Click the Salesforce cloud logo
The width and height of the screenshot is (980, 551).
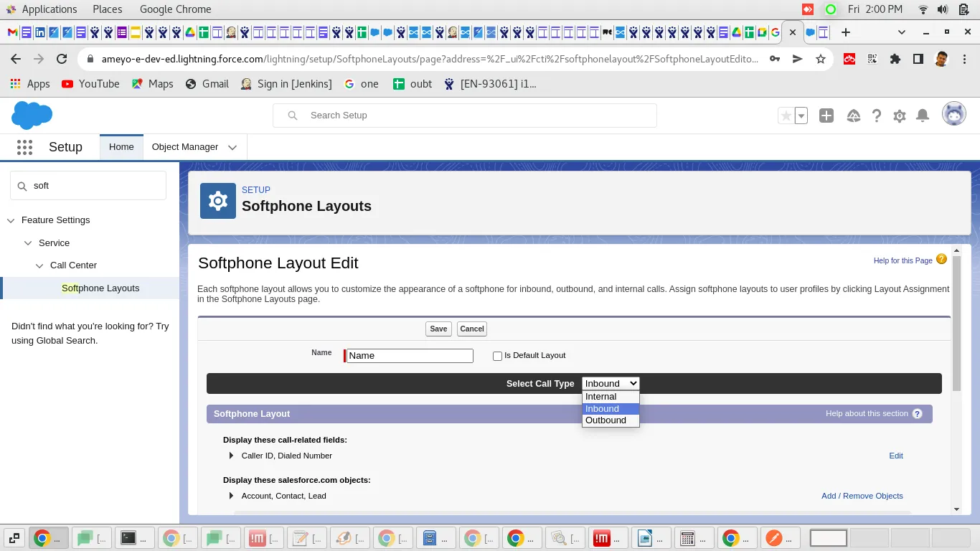click(32, 115)
